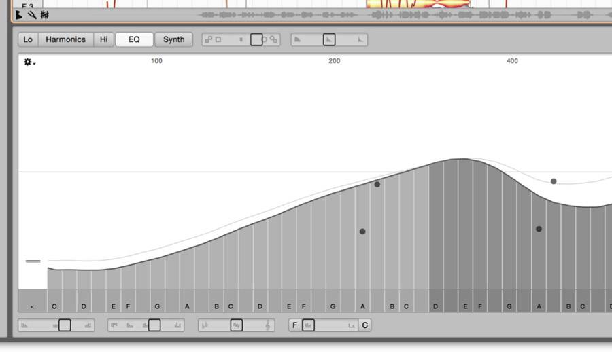612x364 pixels.
Task: Click the '<' key below the EQ curve
Action: pyautogui.click(x=32, y=307)
